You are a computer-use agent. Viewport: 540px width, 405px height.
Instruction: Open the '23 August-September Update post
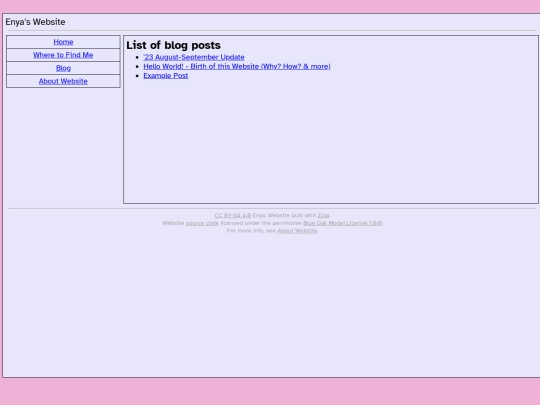(194, 57)
